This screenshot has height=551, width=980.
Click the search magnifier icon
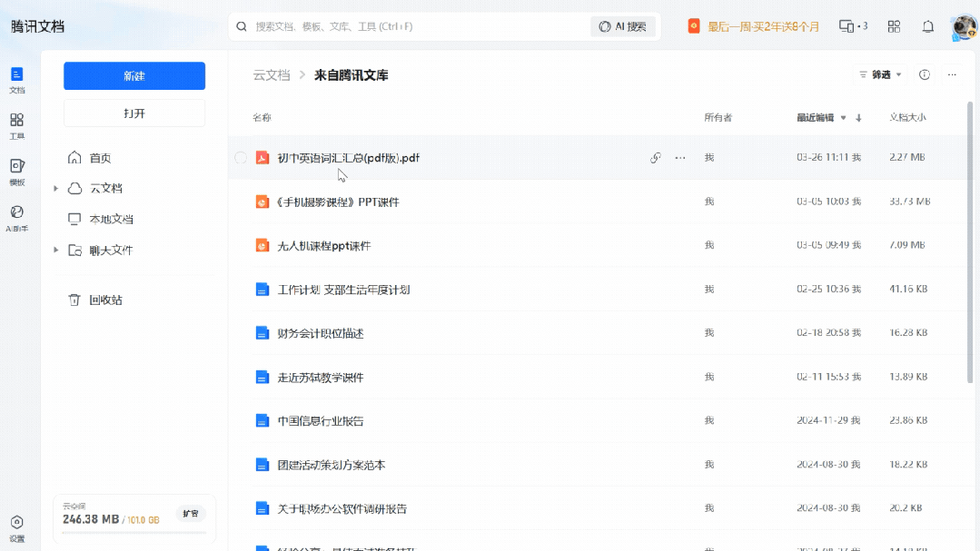242,26
